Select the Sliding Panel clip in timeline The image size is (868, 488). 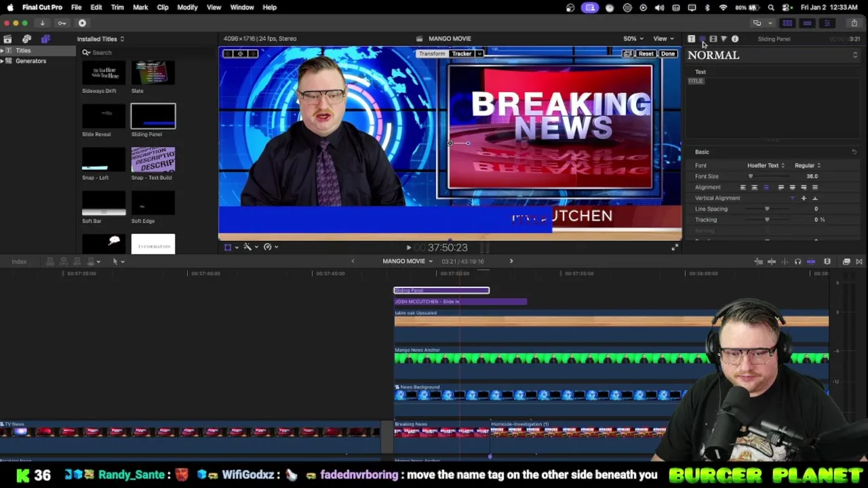[x=441, y=291]
